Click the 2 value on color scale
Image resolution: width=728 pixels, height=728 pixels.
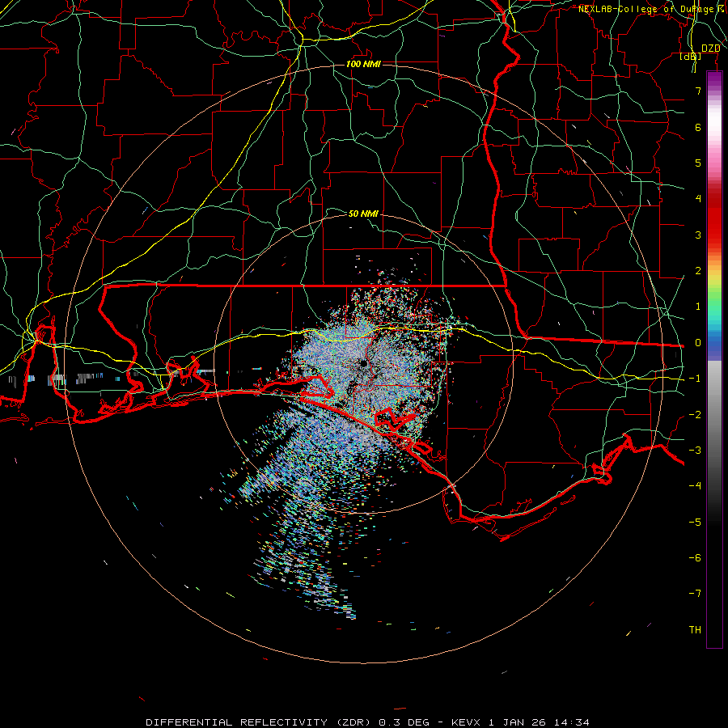(698, 271)
